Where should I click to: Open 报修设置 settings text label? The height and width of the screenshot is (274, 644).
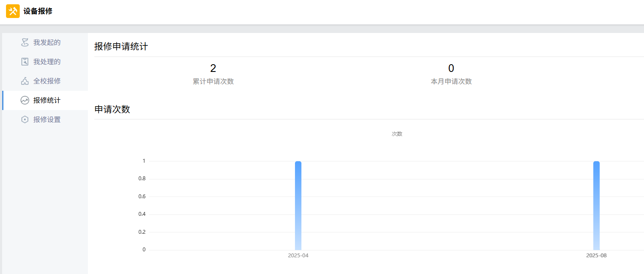click(47, 119)
